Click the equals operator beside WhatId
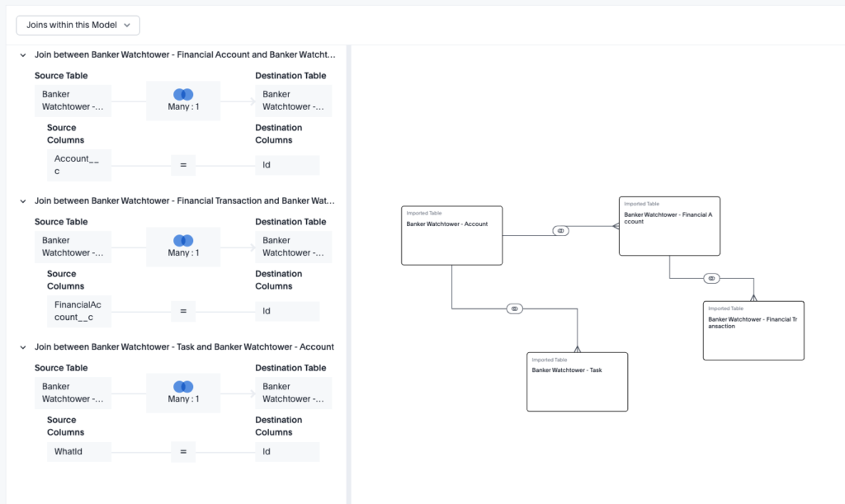The width and height of the screenshot is (845, 504). pos(182,451)
